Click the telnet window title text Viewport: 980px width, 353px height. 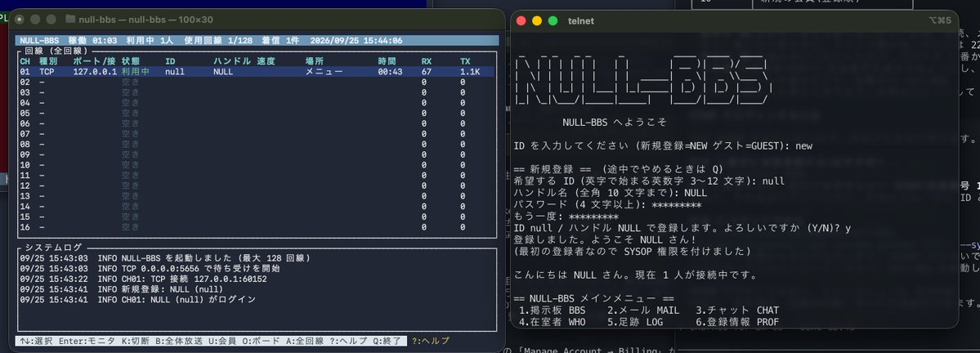pyautogui.click(x=581, y=21)
